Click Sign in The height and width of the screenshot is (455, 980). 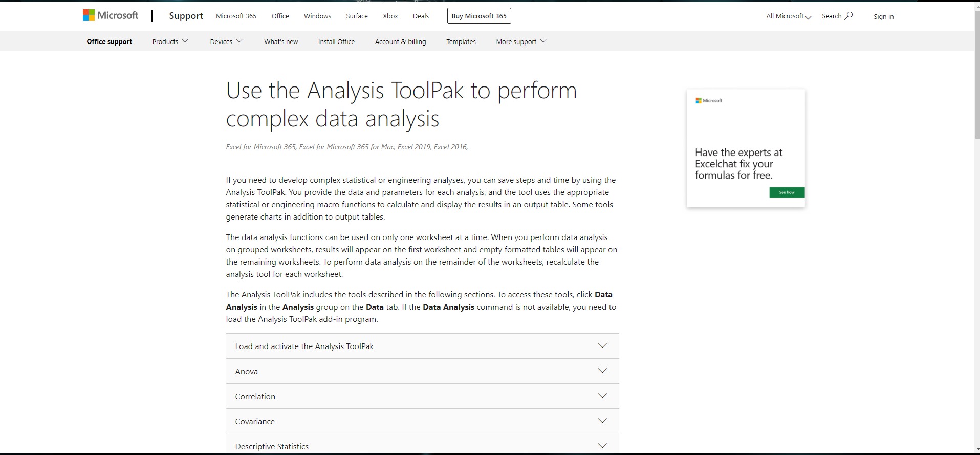pyautogui.click(x=883, y=17)
